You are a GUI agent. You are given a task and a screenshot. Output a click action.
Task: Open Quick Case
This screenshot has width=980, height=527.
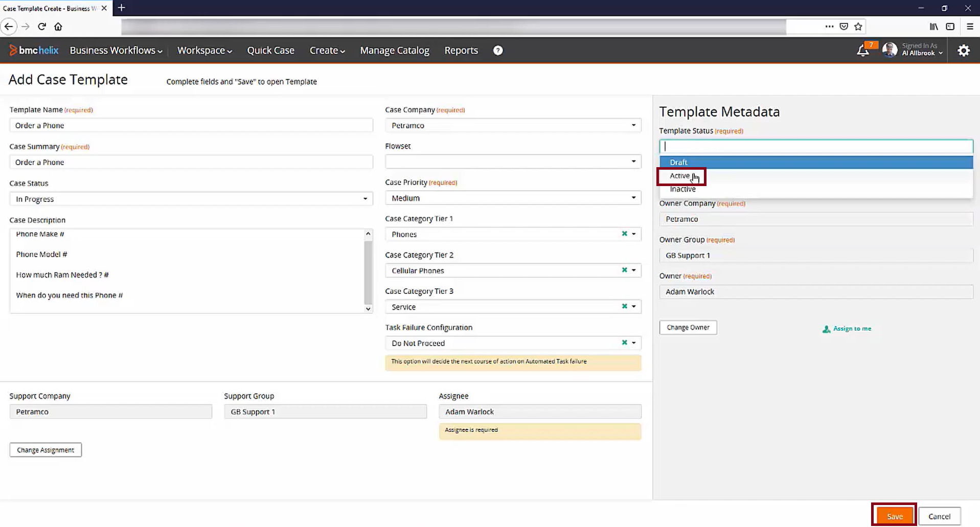tap(270, 50)
